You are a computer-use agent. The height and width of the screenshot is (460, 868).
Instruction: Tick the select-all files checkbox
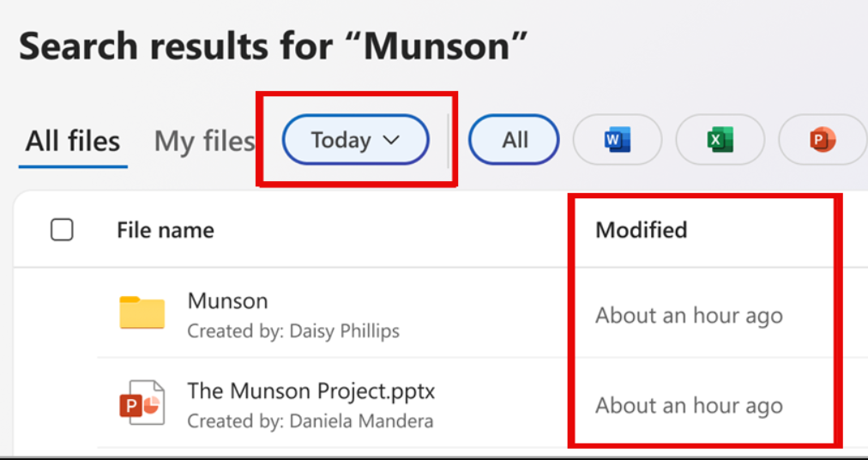[x=62, y=229]
